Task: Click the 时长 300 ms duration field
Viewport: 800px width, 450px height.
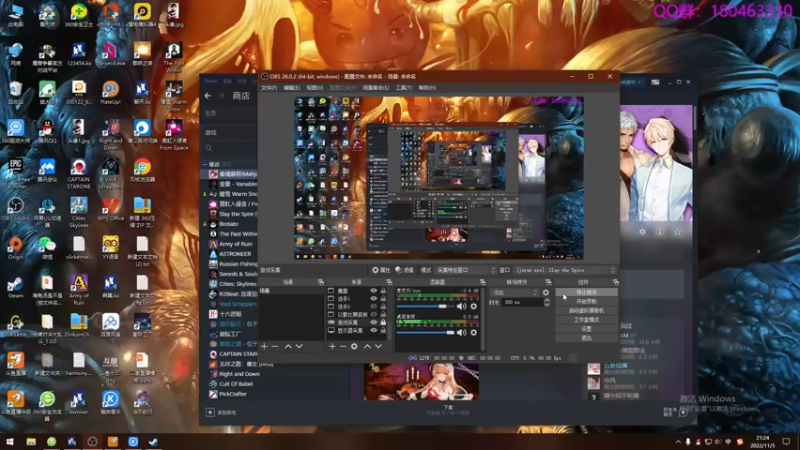Action: pyautogui.click(x=522, y=302)
